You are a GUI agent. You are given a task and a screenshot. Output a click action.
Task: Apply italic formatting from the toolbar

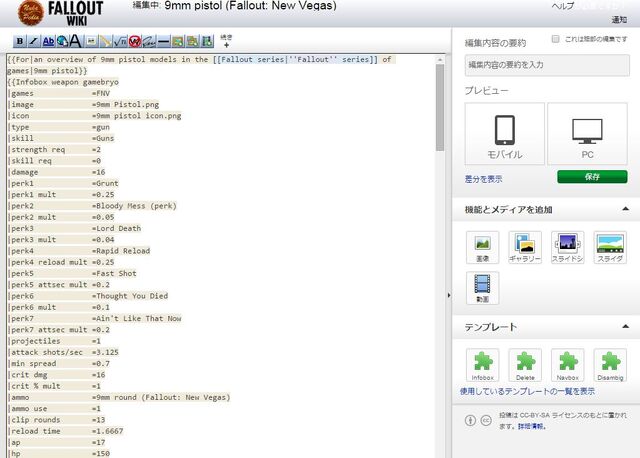pyautogui.click(x=34, y=41)
